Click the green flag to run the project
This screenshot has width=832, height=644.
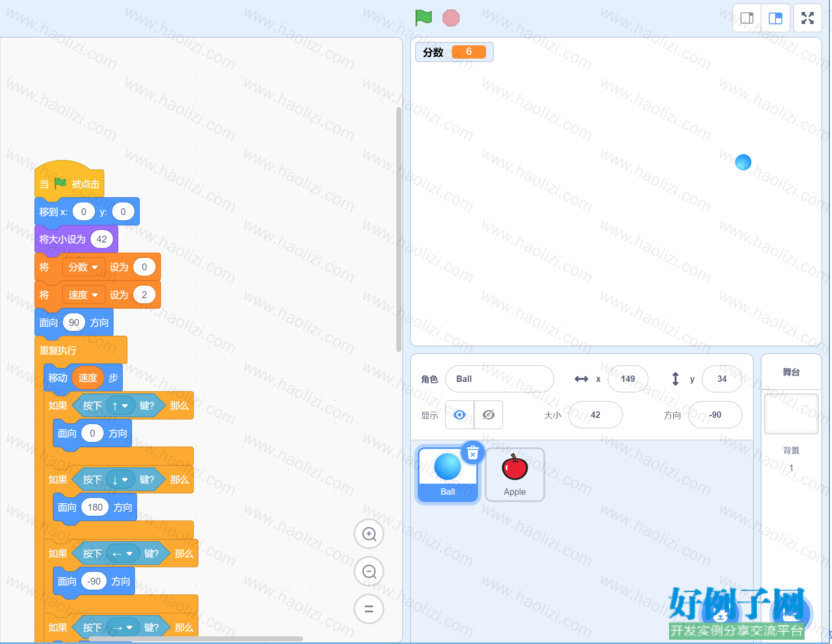(423, 18)
